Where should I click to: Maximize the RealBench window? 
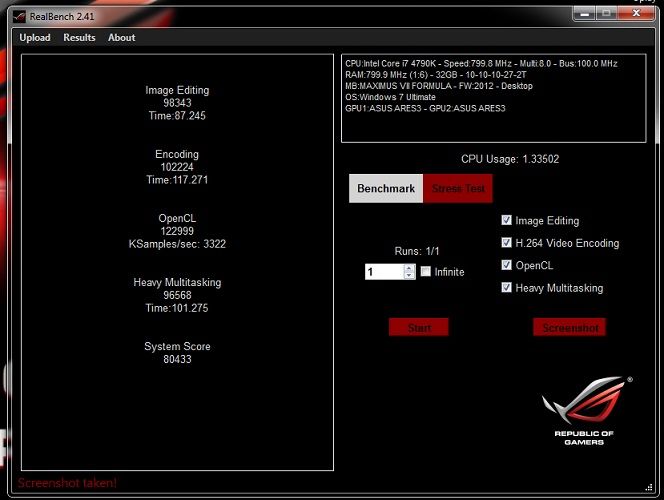point(607,14)
